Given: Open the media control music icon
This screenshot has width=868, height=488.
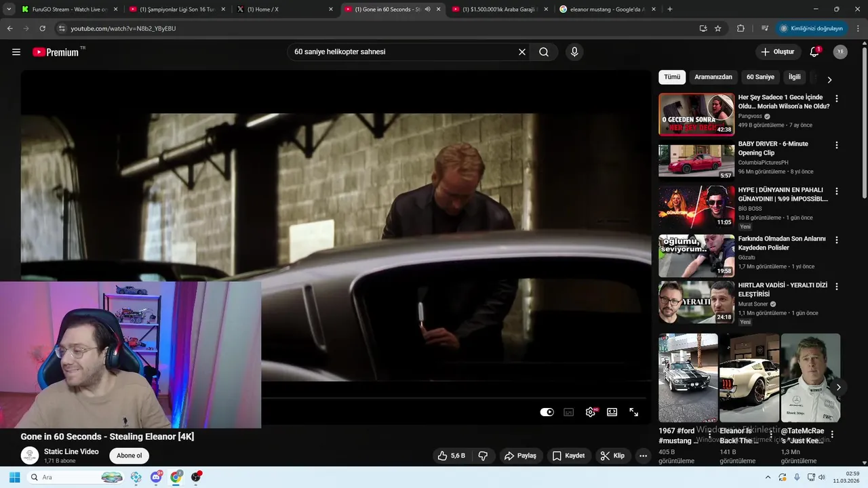Looking at the screenshot, I should point(764,28).
